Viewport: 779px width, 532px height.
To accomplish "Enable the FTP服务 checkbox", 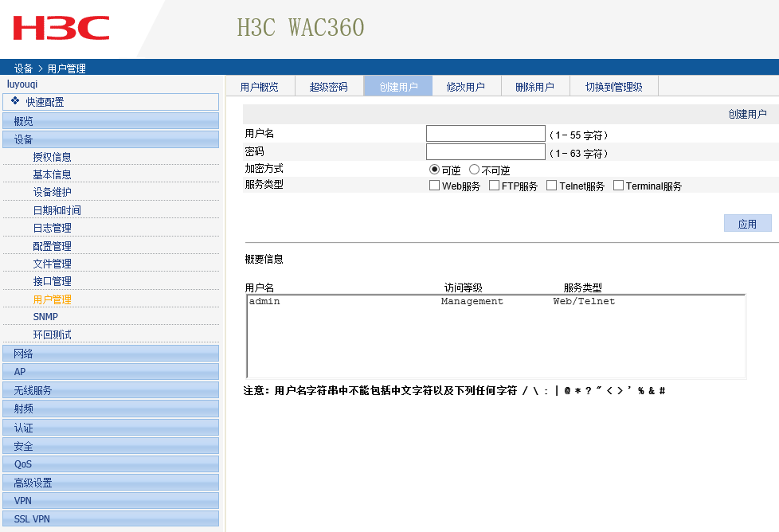I will [x=494, y=186].
